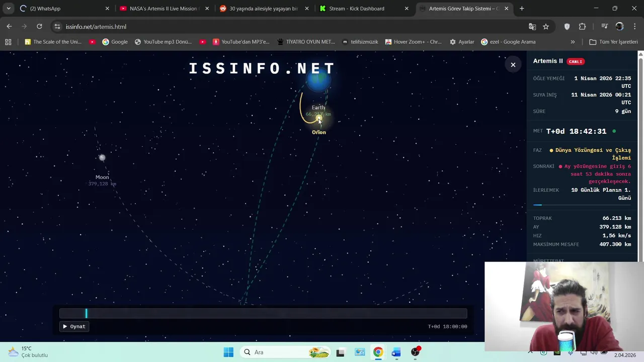Click the mission timeline scrubber bar
644x362 pixels.
[263, 314]
